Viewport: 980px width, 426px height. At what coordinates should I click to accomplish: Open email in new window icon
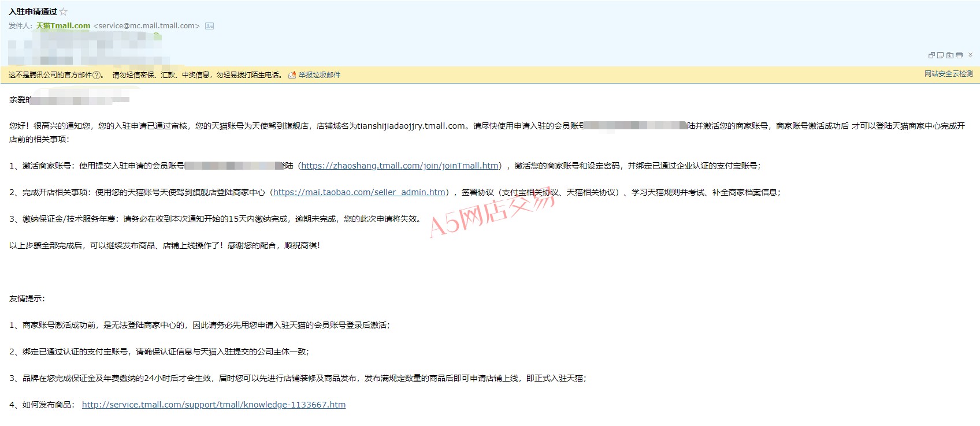click(931, 55)
